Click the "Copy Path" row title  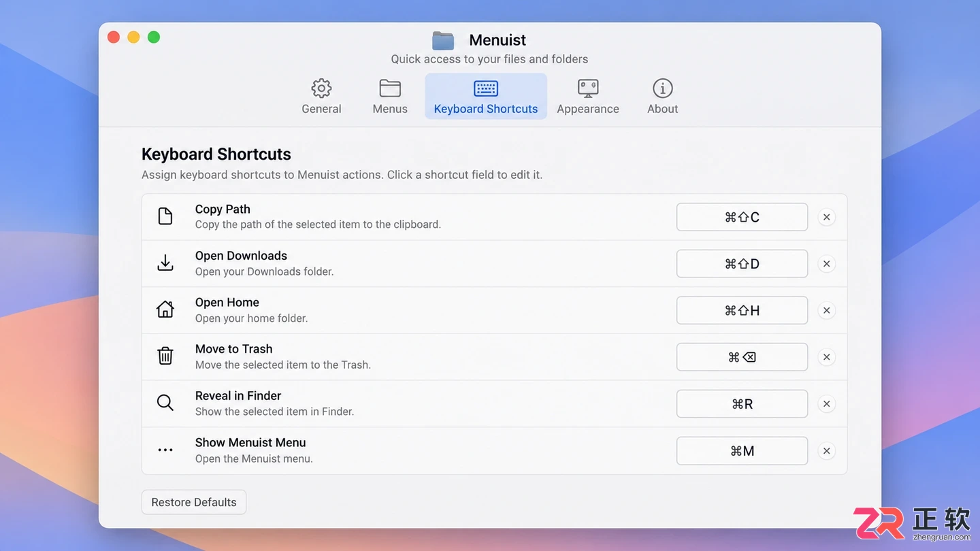223,209
